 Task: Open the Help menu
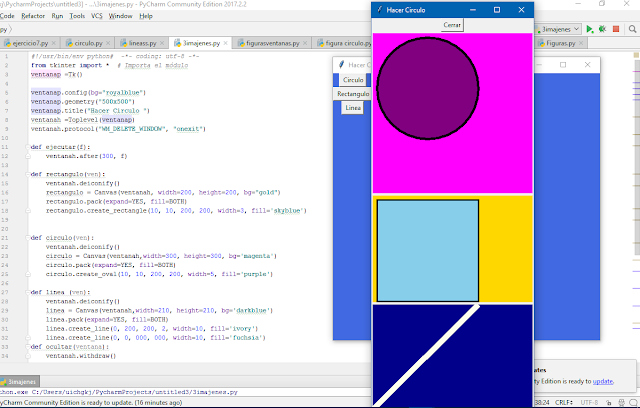tap(146, 16)
